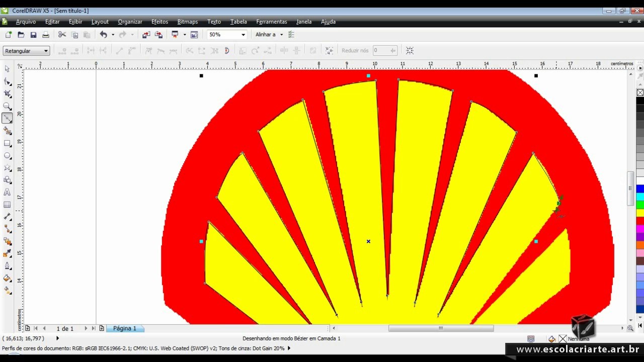Open the Efeitos menu
This screenshot has width=644, height=362.
159,22
